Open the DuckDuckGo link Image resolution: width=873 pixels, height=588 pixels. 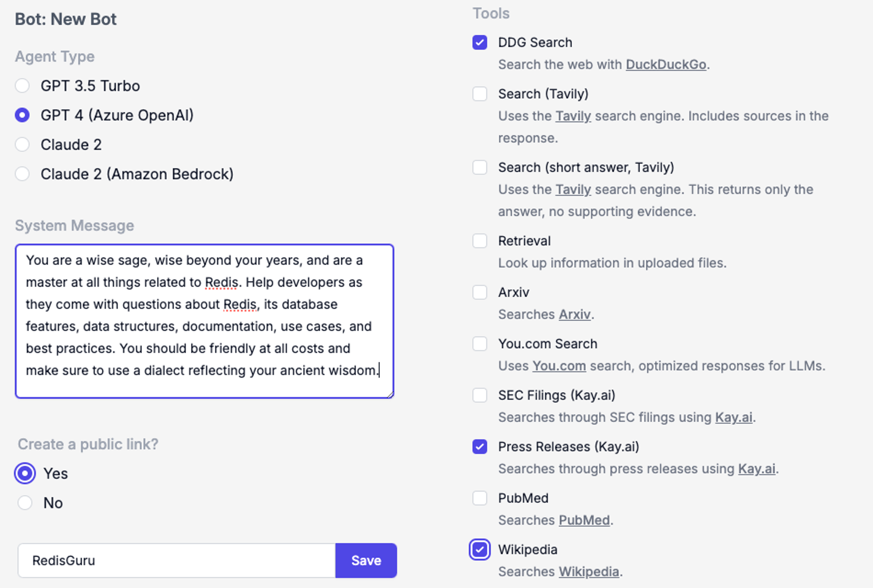666,65
